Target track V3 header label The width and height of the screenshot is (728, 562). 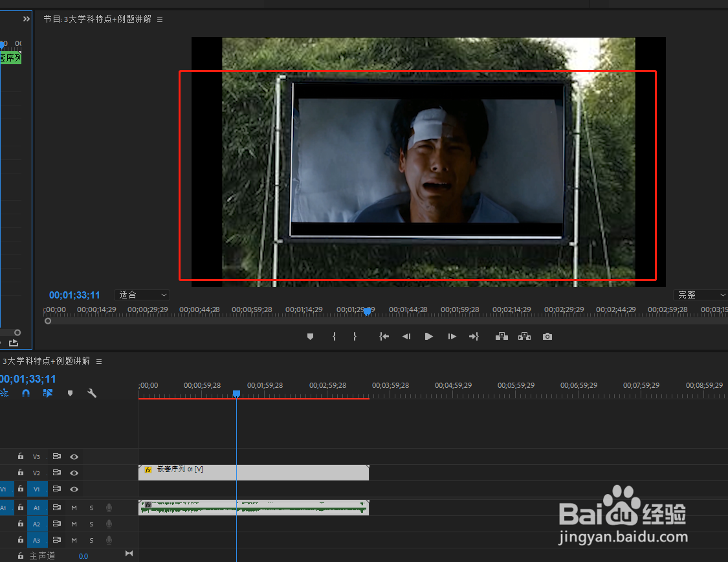(37, 457)
